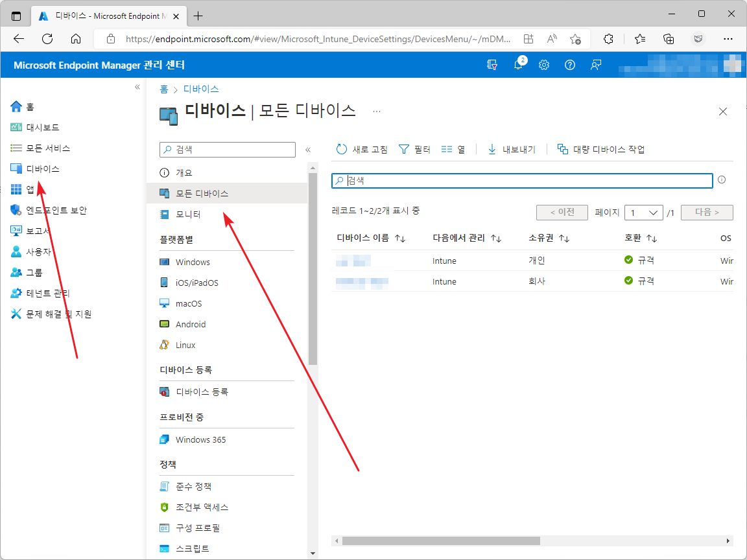Close the 디바이스 blade with X

pos(723,111)
